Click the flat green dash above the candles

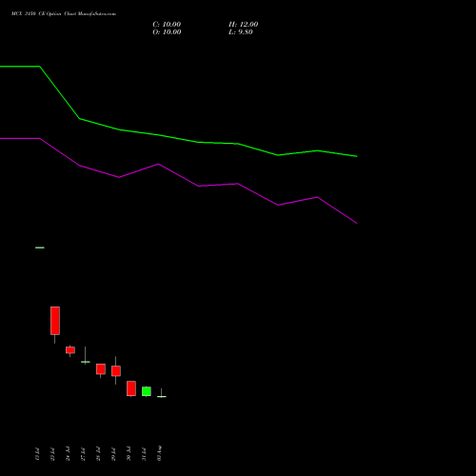[40, 248]
